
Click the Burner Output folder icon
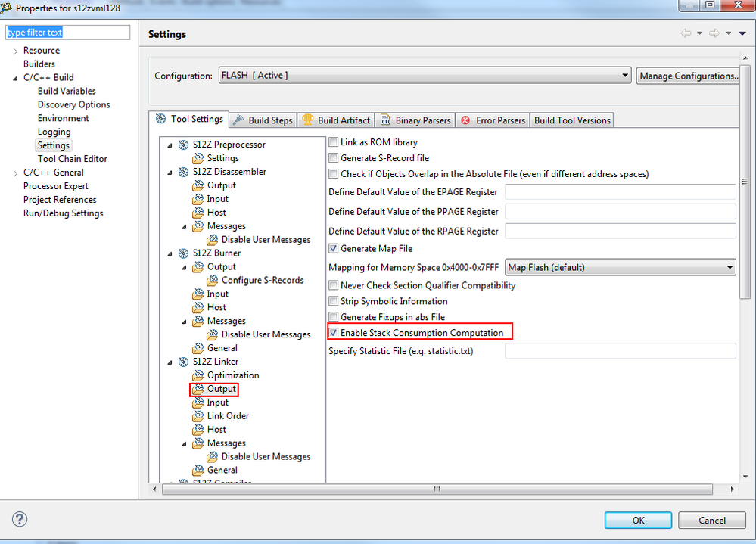(x=198, y=267)
